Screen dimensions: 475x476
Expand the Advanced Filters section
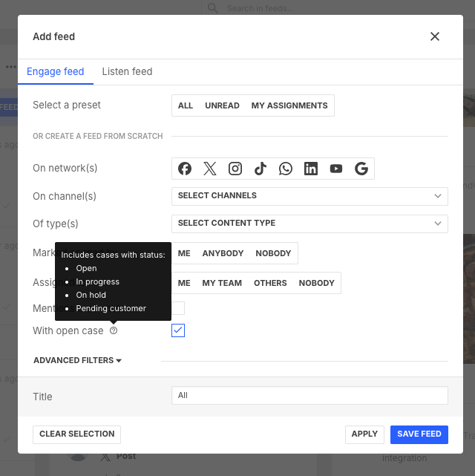(77, 360)
